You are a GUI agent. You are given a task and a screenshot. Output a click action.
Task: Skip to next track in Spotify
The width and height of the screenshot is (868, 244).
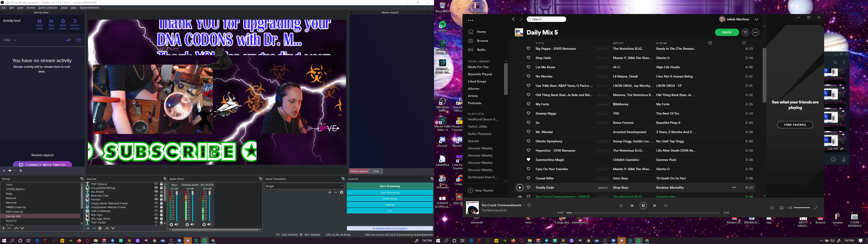[x=654, y=206]
